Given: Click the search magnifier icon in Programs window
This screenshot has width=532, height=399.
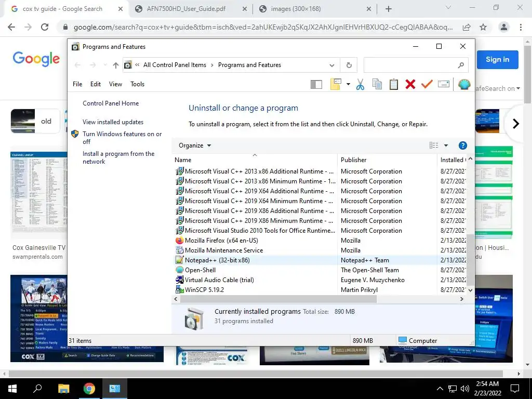Looking at the screenshot, I should pos(461,65).
